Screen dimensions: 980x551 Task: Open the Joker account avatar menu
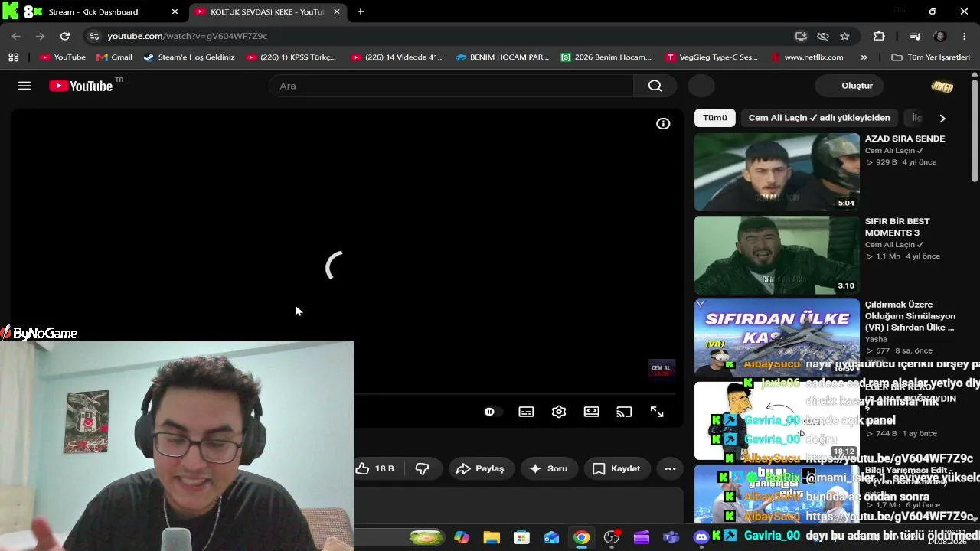(x=942, y=86)
